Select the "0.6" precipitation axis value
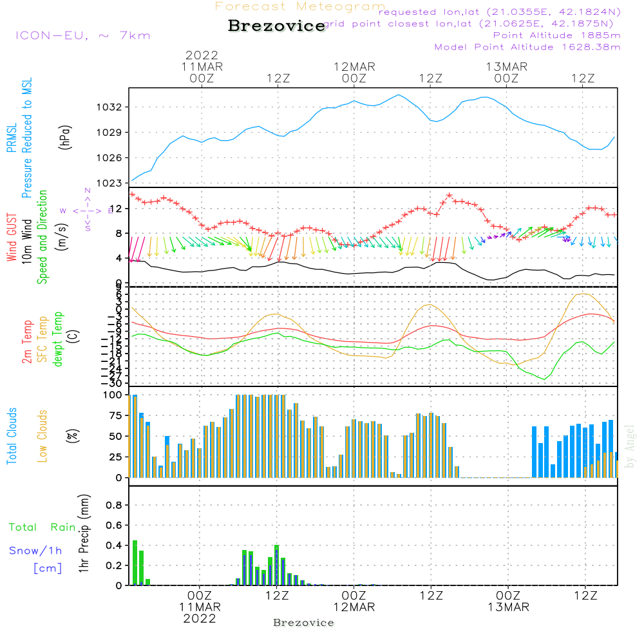 pyautogui.click(x=114, y=526)
